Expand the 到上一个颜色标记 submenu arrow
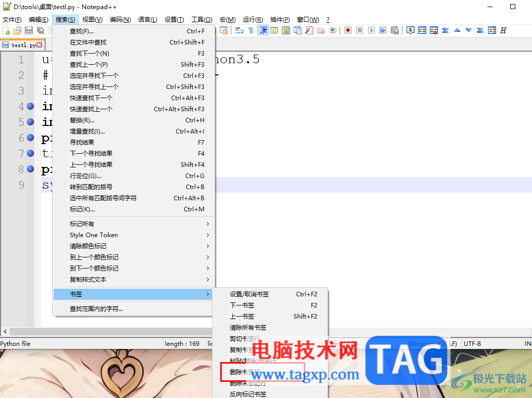The height and width of the screenshot is (398, 532). [208, 257]
